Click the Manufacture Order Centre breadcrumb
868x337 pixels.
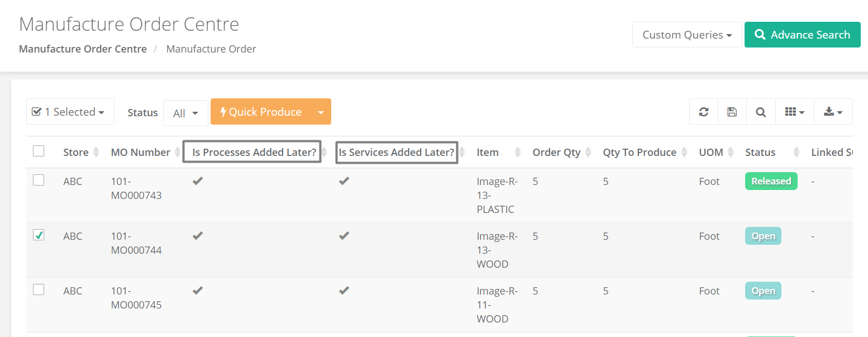tap(83, 49)
